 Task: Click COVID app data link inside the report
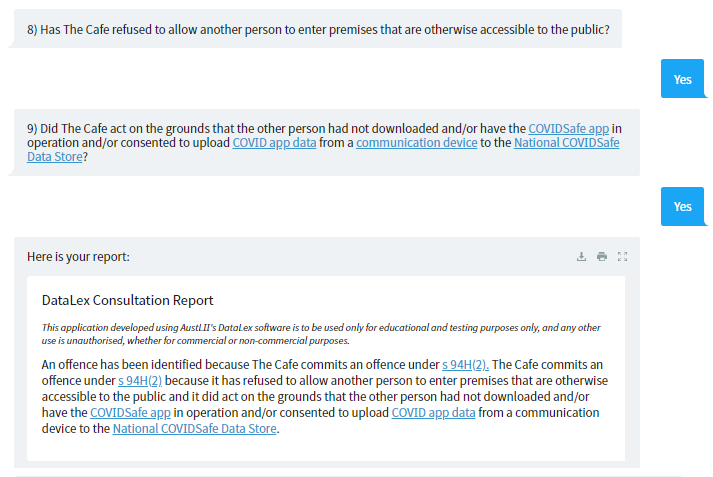433,412
